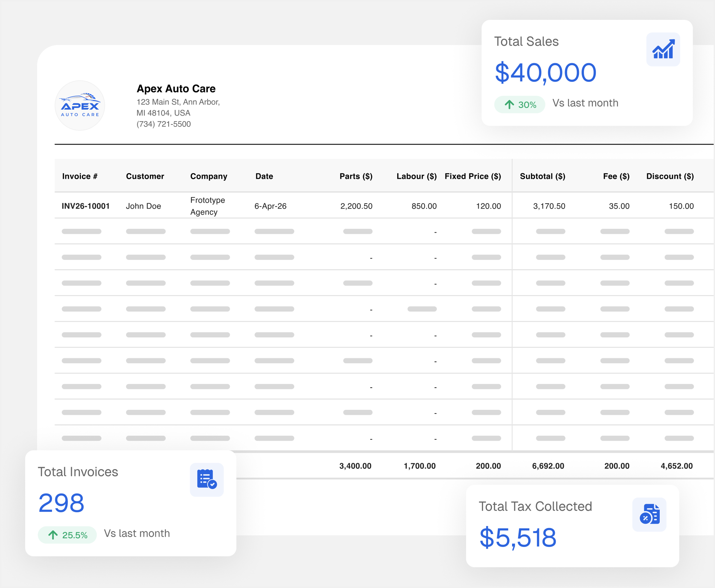Select the Company column header
This screenshot has height=588, width=715.
pos(209,176)
